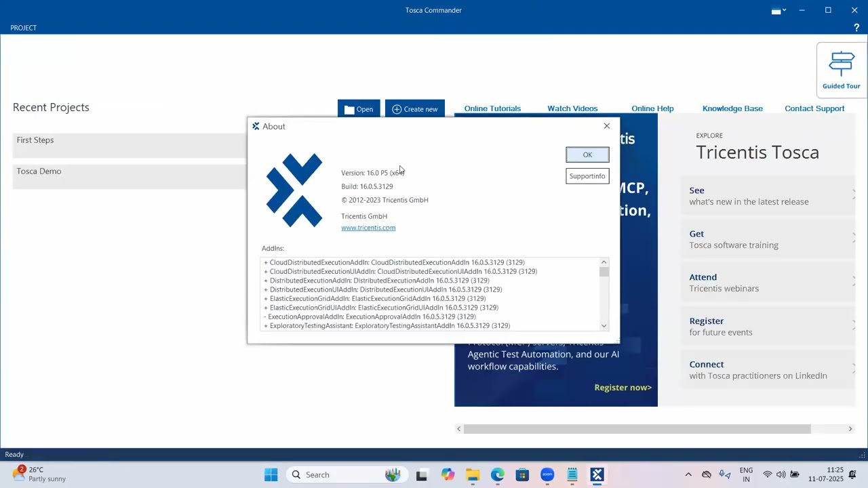868x488 pixels.
Task: Attend Tricentis webinars
Action: [769, 283]
